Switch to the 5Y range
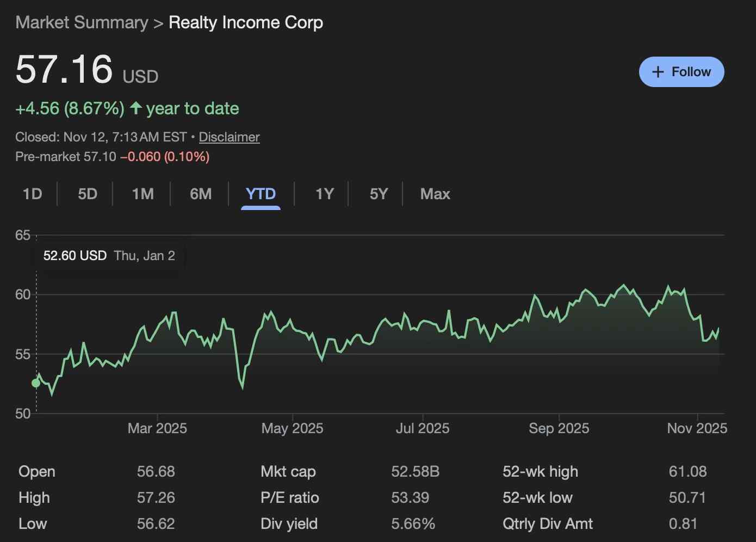756x542 pixels. (x=379, y=194)
